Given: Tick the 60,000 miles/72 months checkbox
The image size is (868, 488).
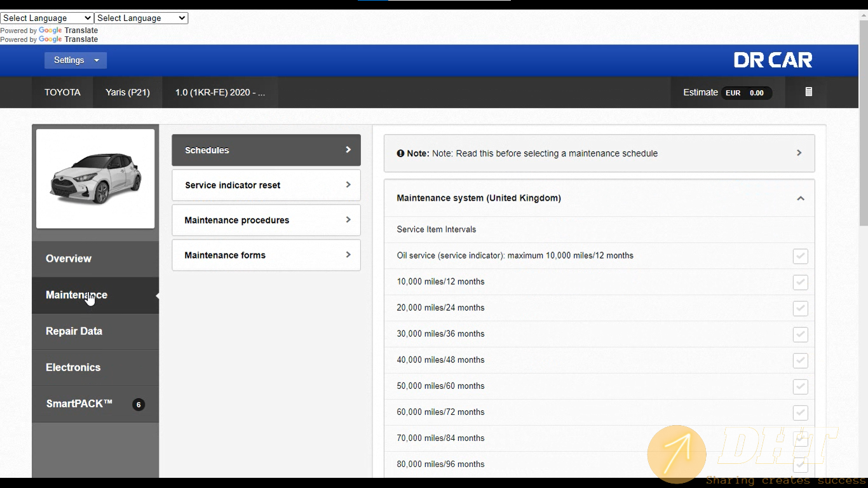Looking at the screenshot, I should 800,412.
